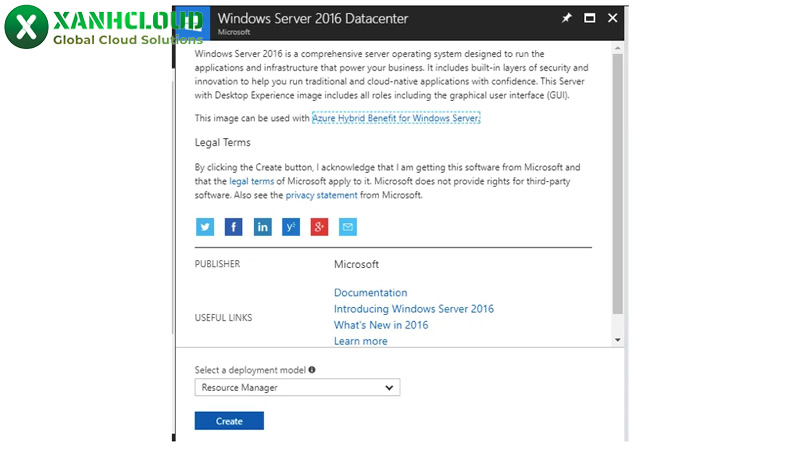Click the vertical scrollbar thumb

(617, 184)
